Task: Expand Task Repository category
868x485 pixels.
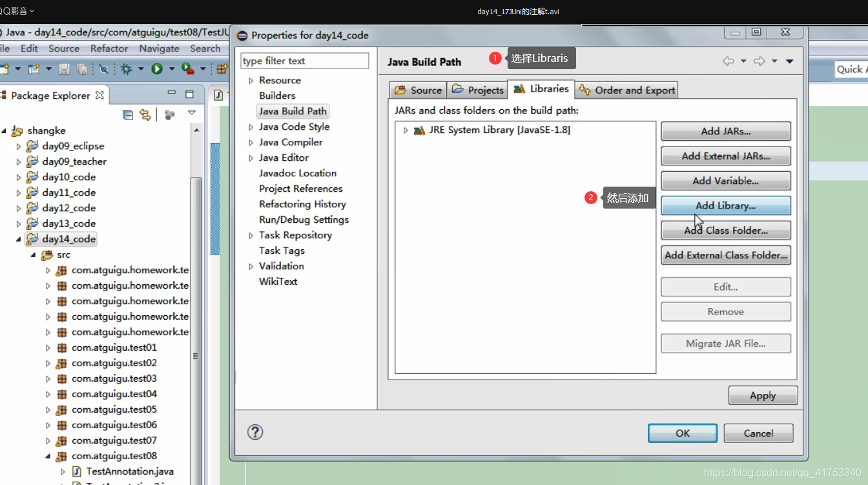Action: tap(251, 236)
